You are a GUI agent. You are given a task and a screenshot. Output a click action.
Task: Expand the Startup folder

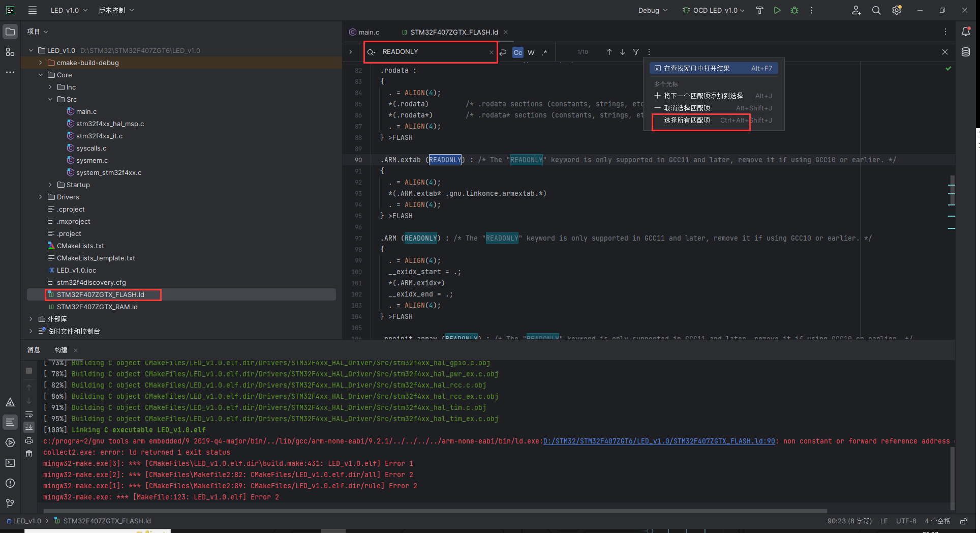50,185
